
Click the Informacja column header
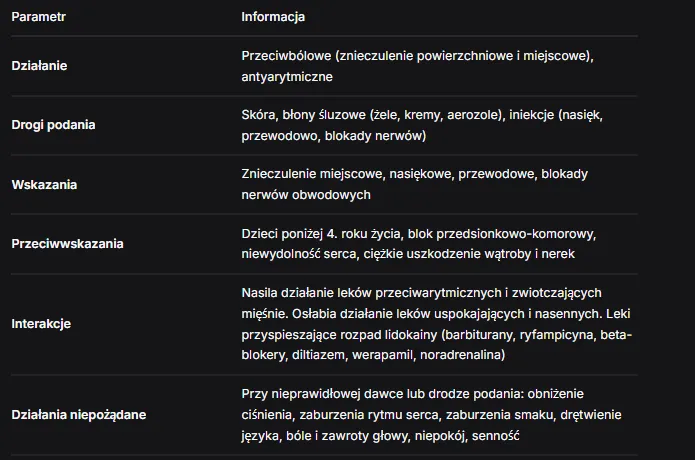pos(273,17)
